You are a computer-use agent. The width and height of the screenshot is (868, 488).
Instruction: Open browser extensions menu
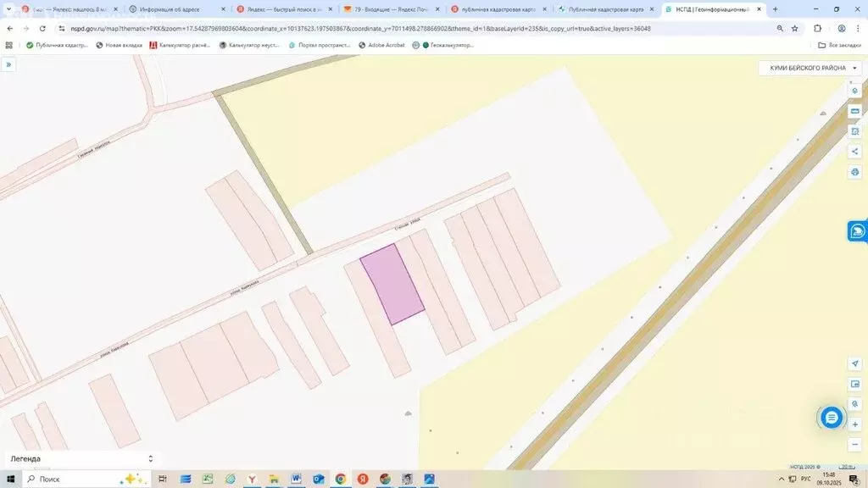point(818,28)
